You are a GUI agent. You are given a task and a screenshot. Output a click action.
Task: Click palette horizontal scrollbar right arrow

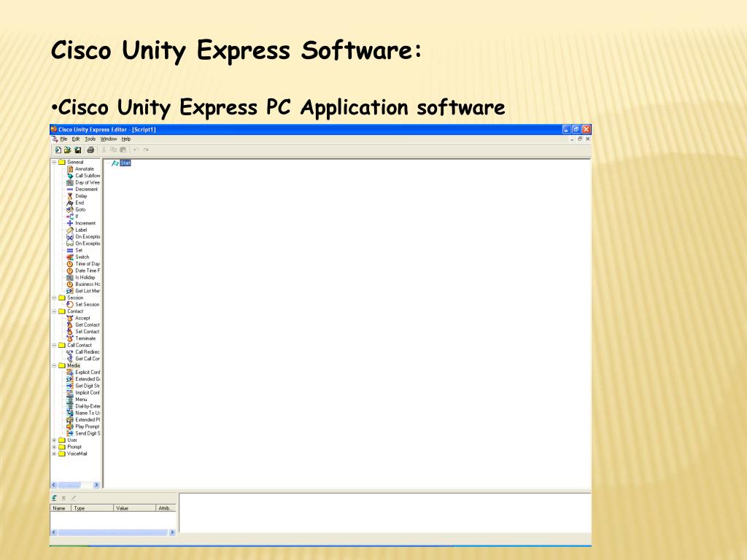coord(96,485)
